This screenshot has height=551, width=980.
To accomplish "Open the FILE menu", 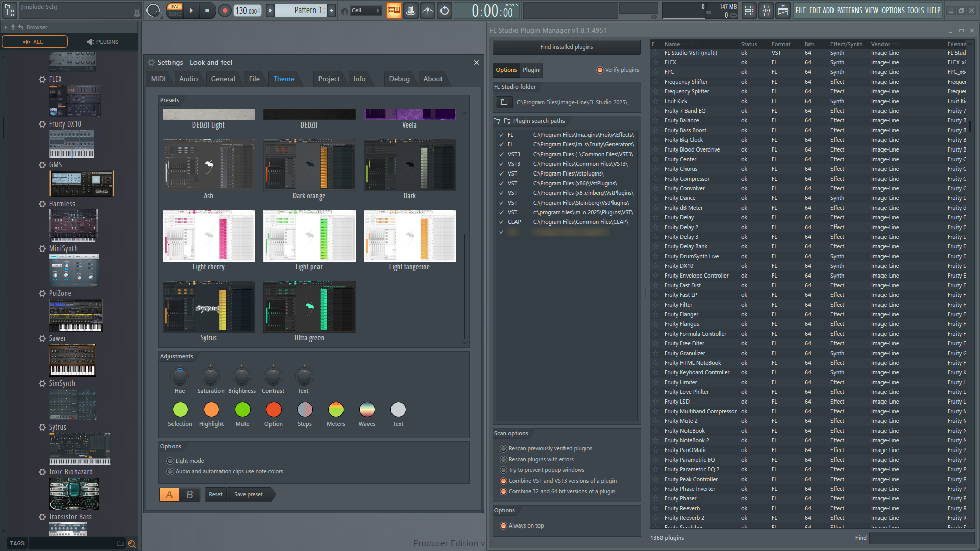I will coord(800,10).
